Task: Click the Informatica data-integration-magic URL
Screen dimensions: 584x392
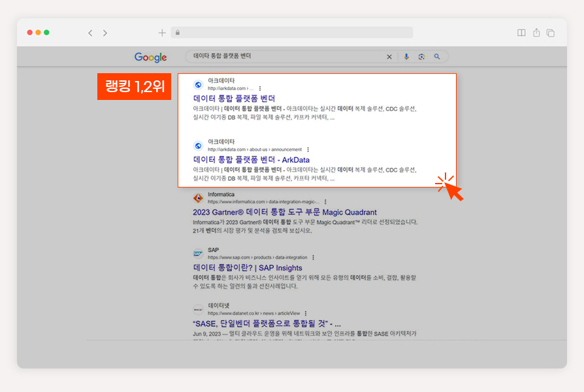Action: point(263,202)
